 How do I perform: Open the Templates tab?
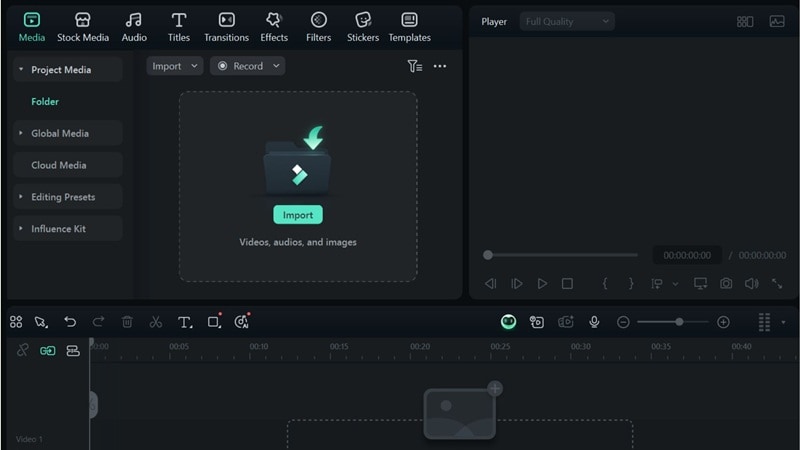point(409,28)
